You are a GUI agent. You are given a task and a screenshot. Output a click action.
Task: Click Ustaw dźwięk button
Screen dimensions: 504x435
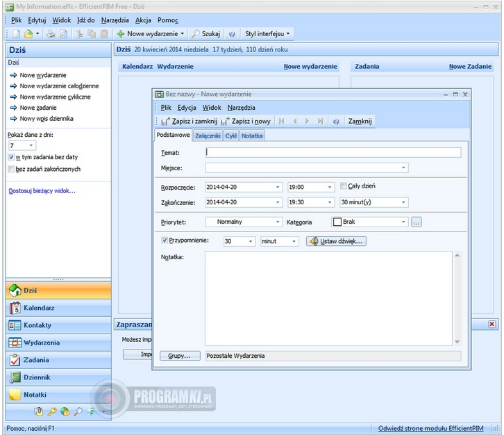point(336,241)
